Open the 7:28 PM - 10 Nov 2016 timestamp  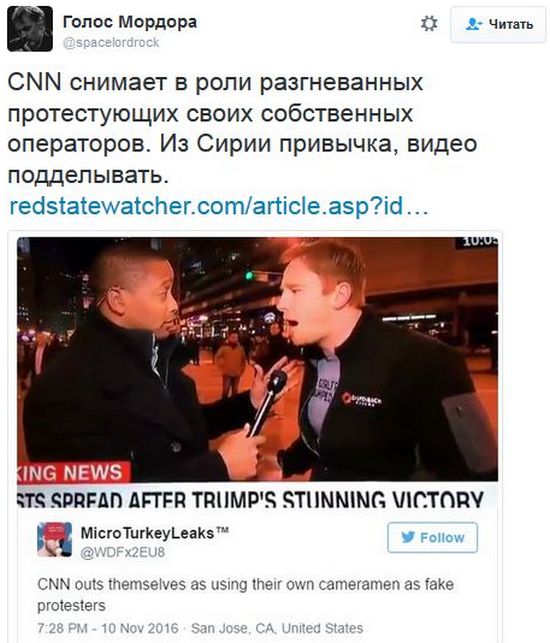pyautogui.click(x=108, y=628)
